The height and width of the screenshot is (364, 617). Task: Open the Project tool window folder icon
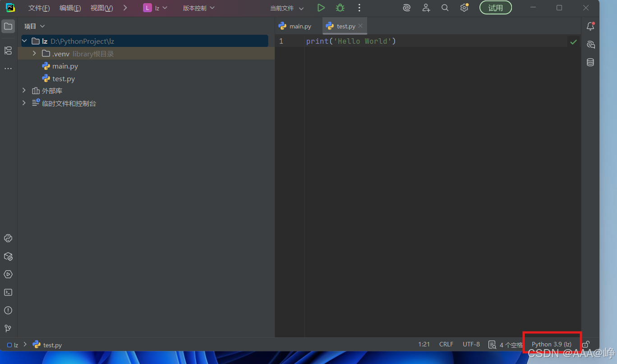point(8,26)
